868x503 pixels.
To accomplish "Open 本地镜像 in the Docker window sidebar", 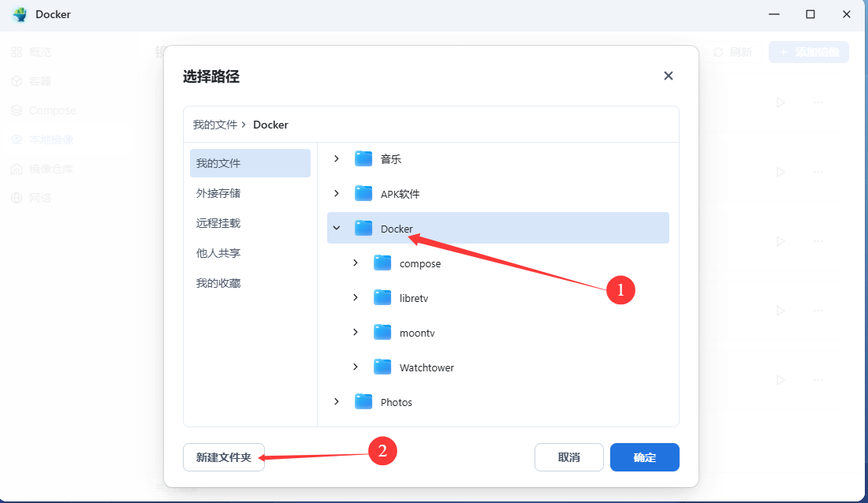I will coord(51,140).
